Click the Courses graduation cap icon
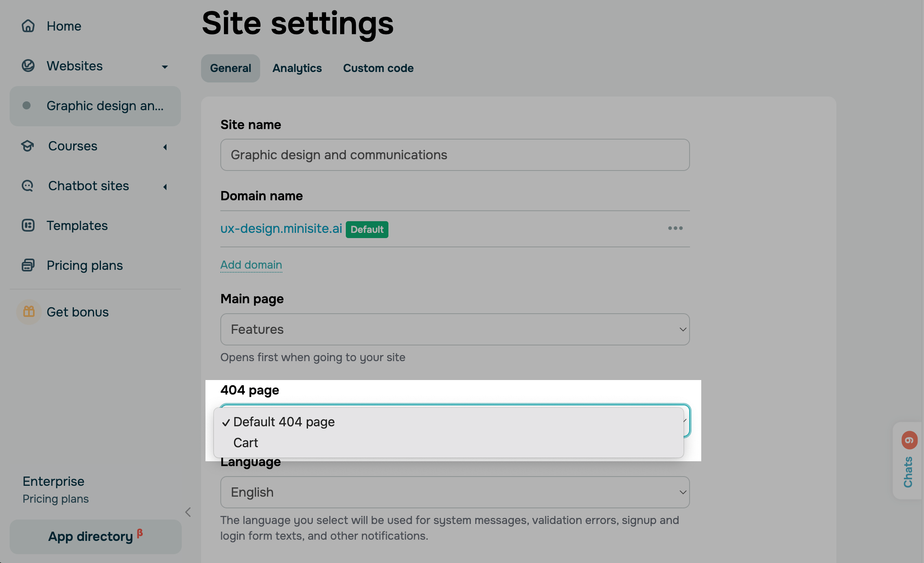The width and height of the screenshot is (924, 563). tap(28, 146)
